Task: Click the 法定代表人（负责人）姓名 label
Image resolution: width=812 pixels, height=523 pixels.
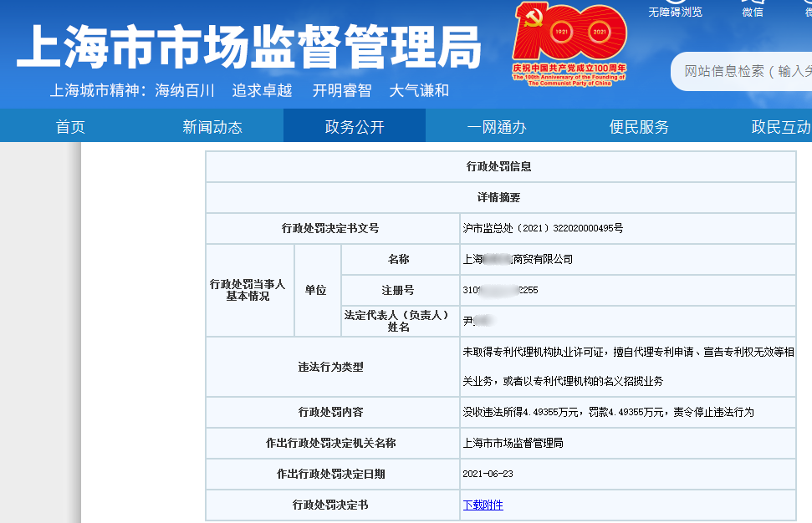Action: pyautogui.click(x=398, y=321)
